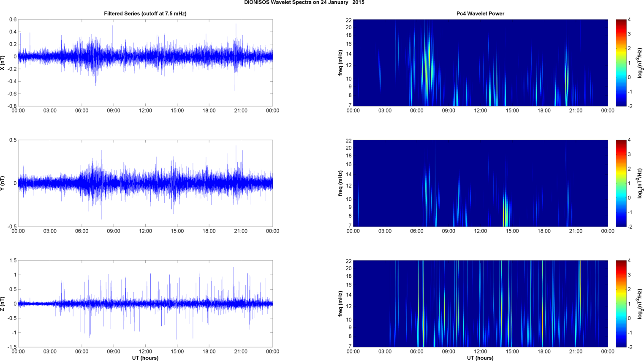
Task: Click the '0.5' tick on the Y (nT) axis
Action: (x=13, y=140)
